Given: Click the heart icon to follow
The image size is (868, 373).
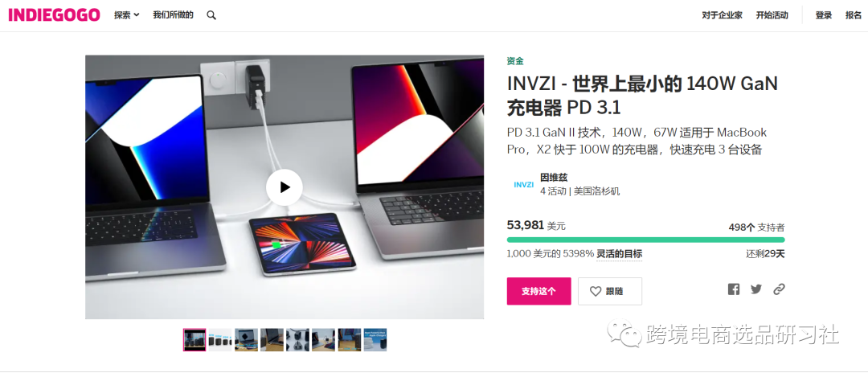Looking at the screenshot, I should 596,291.
